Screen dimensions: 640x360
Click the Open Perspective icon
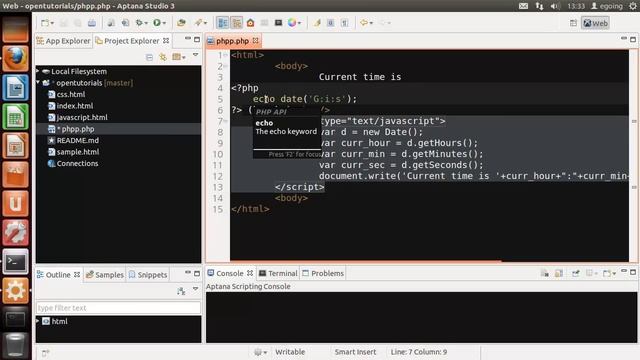pos(573,23)
